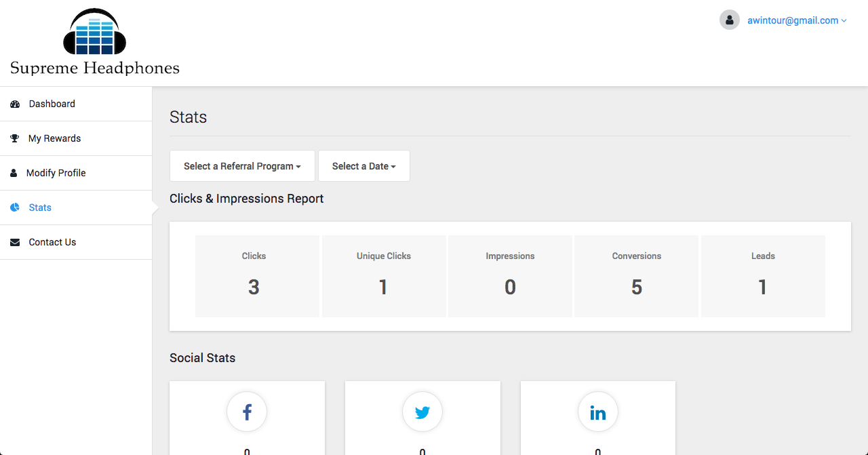Open the Select a Referral Program dropdown
868x455 pixels.
click(x=242, y=166)
